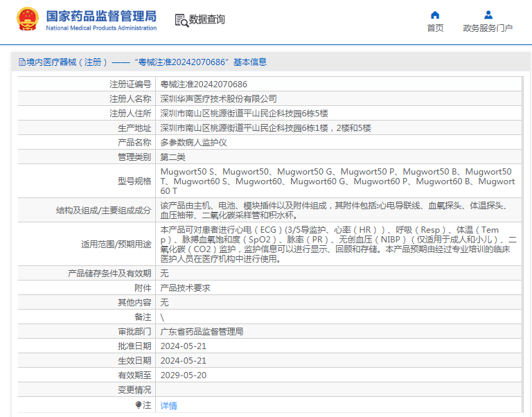Image resolution: width=532 pixels, height=417 pixels.
Task: Click the 变更情况 row label
Action: coord(134,390)
